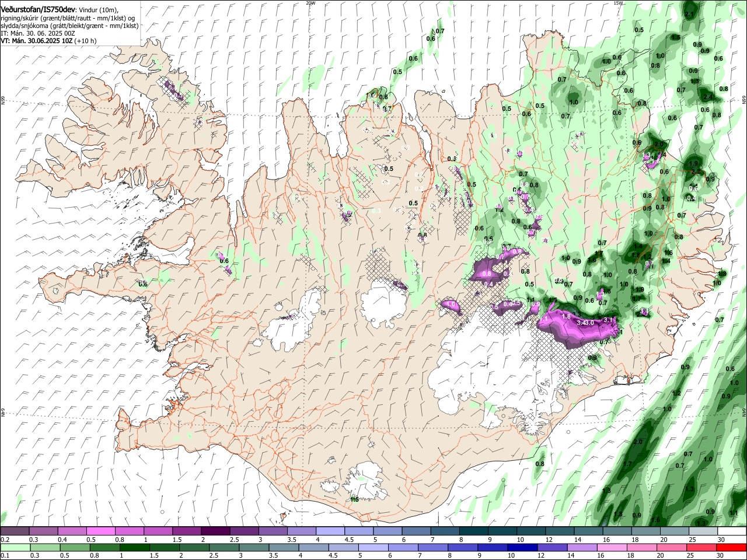Click the 'VT: Mán. 30.06.2025 10Z' valid time

[36, 41]
